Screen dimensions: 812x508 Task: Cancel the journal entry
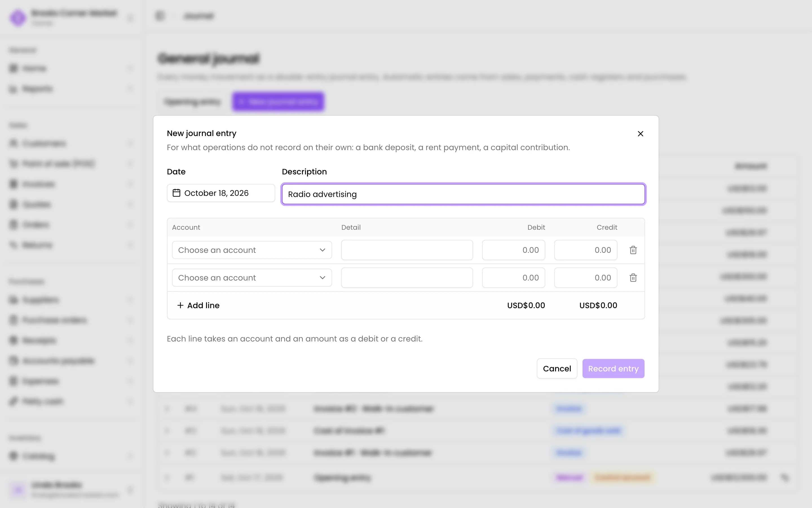(x=557, y=369)
